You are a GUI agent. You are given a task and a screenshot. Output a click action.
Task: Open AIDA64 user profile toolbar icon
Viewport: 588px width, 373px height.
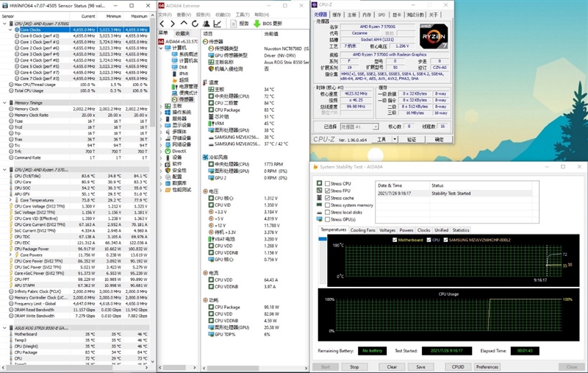point(206,24)
